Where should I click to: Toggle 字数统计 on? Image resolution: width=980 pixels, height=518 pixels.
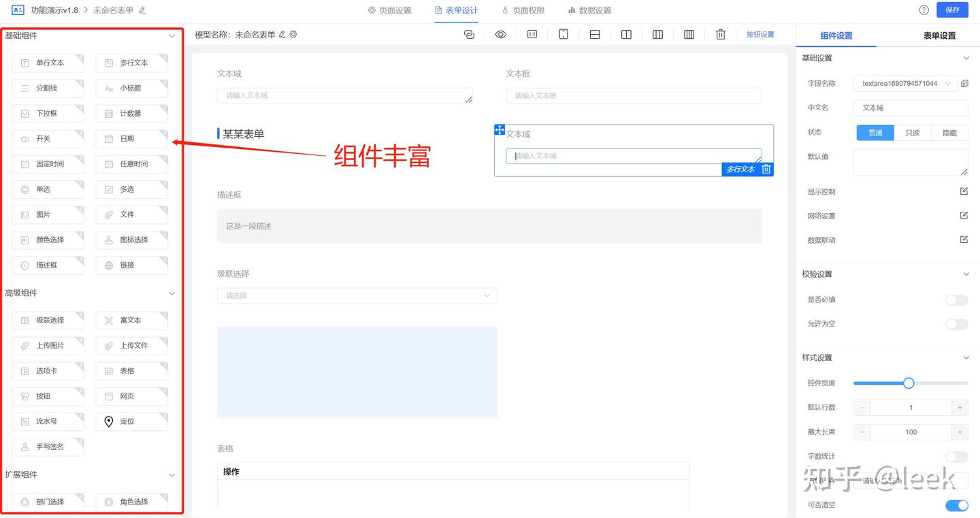tap(956, 456)
